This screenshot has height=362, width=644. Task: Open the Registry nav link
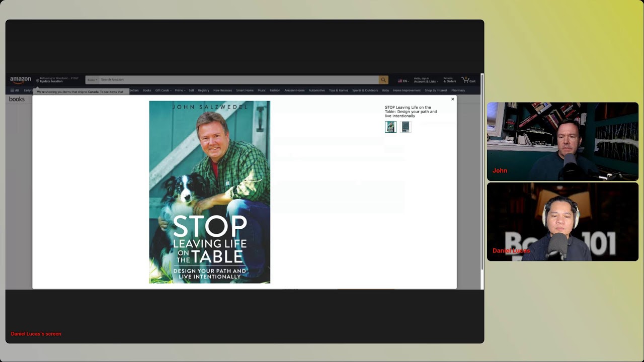point(203,90)
